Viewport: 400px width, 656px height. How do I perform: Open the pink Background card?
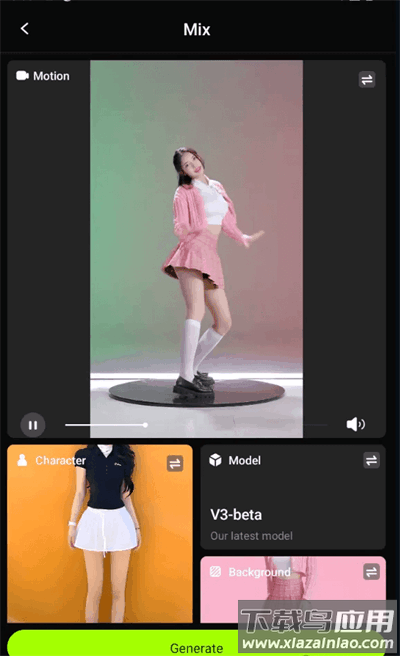(293, 589)
